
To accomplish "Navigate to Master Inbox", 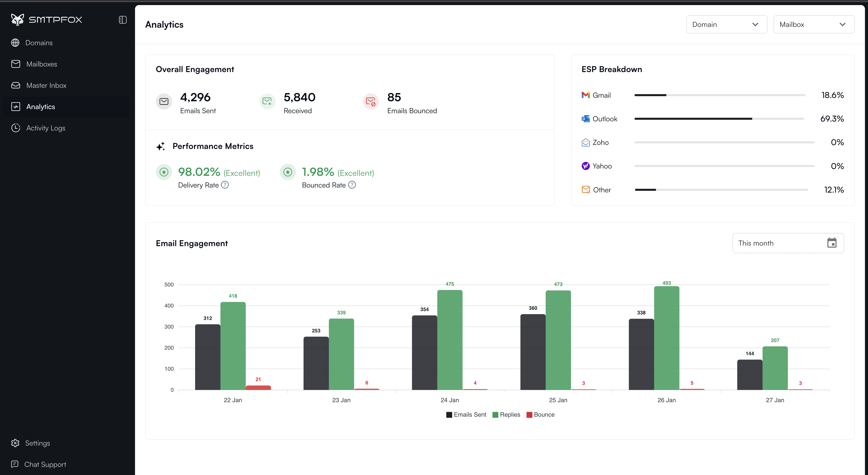I will pos(46,85).
